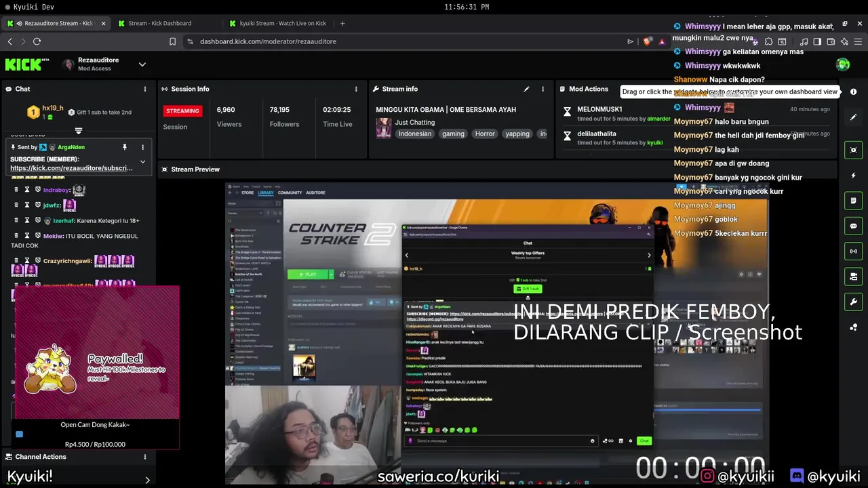This screenshot has height=488, width=868.
Task: Expand the Rezaauditore channel switcher dropdown
Action: pyautogui.click(x=142, y=64)
